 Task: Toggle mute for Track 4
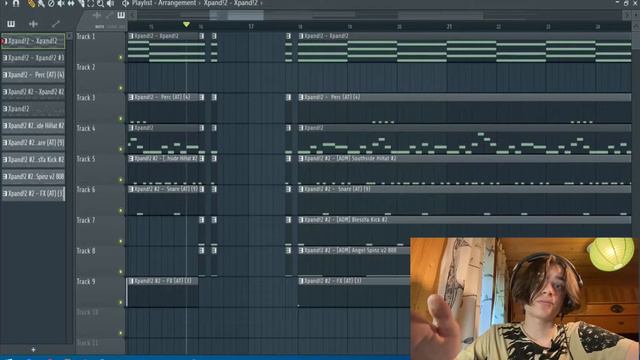click(120, 149)
